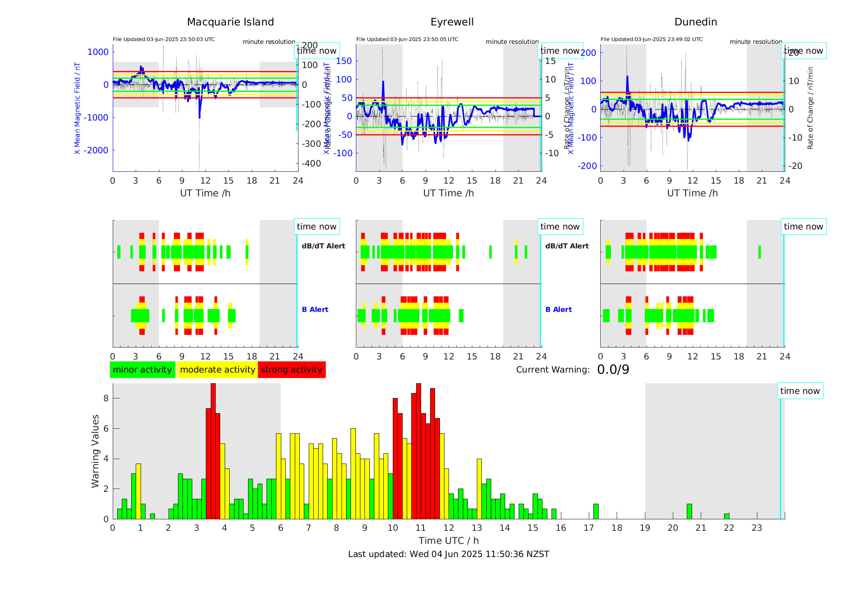Click the green 'minor activity' legend swatch
The image size is (868, 589).
coord(142,370)
